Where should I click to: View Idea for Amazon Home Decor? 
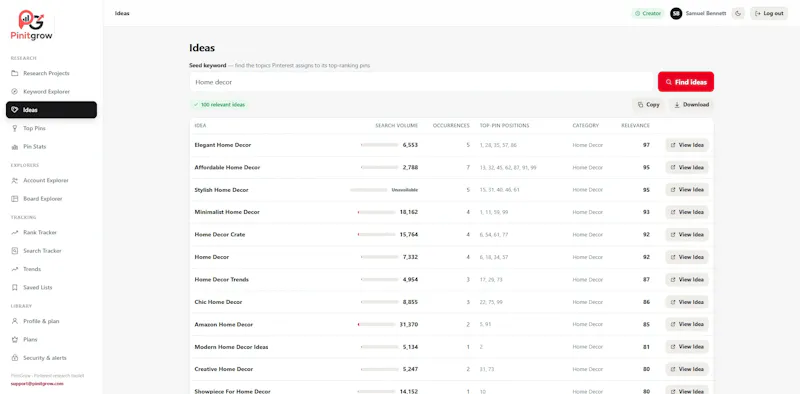687,324
